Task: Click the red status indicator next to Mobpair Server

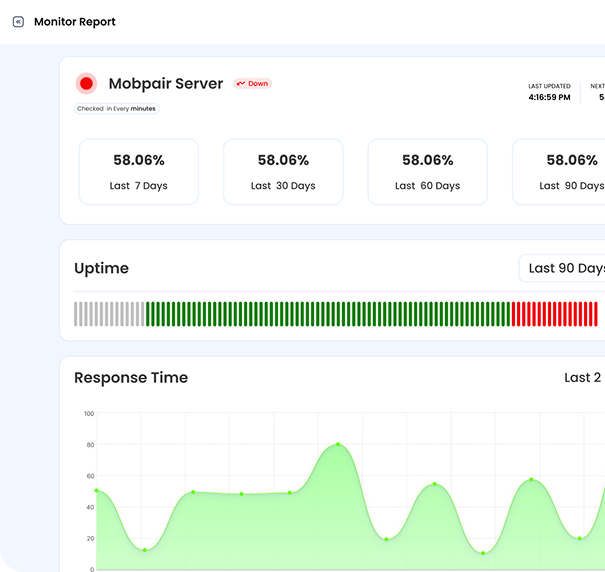Action: pyautogui.click(x=86, y=83)
